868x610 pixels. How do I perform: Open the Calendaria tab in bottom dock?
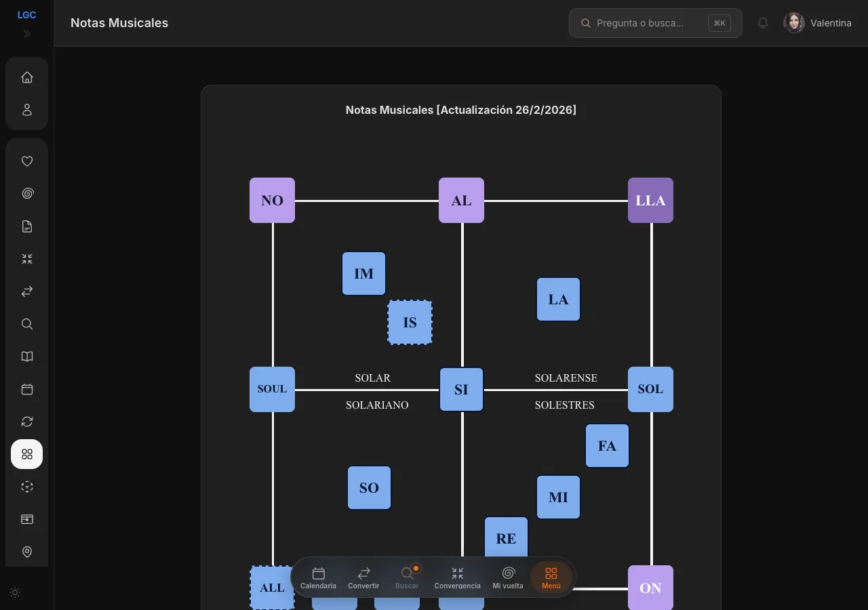tap(318, 577)
